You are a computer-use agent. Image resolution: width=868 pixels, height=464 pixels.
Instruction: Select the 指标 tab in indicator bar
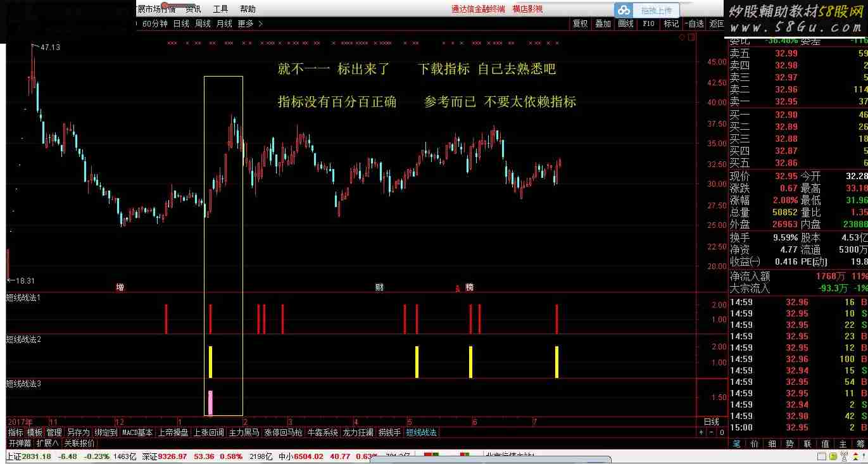pyautogui.click(x=15, y=432)
